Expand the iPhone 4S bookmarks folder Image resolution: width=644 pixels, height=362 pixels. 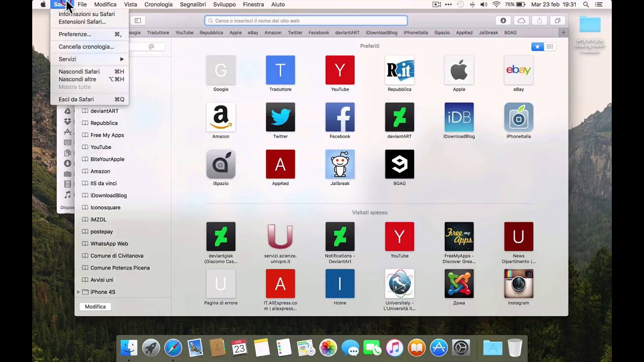pos(78,292)
